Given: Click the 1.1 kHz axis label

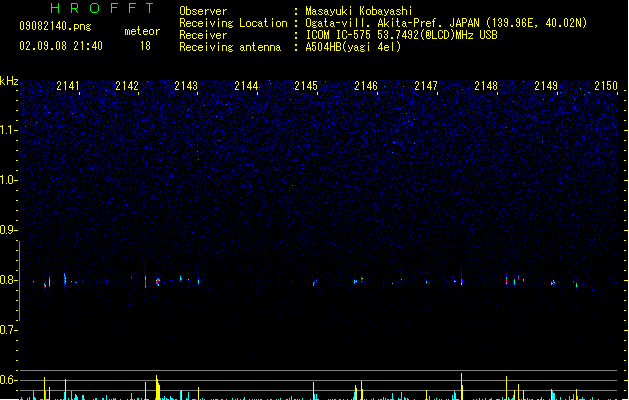Looking at the screenshot, I should click(8, 130).
